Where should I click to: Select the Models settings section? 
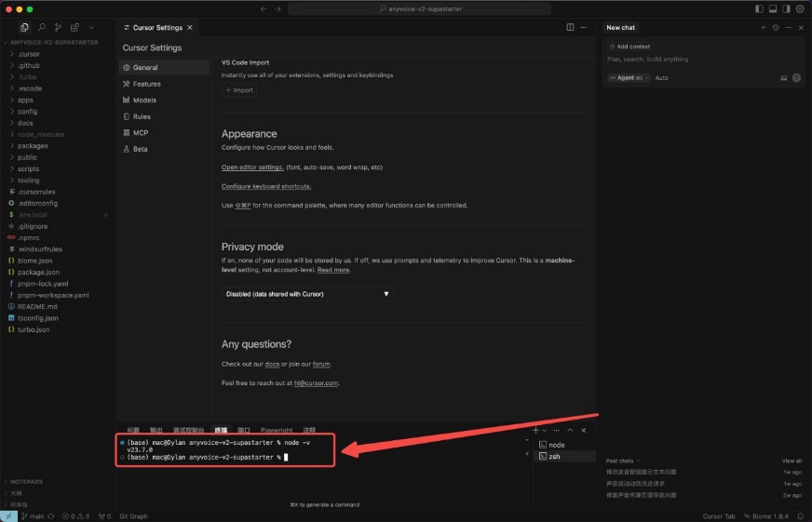144,100
